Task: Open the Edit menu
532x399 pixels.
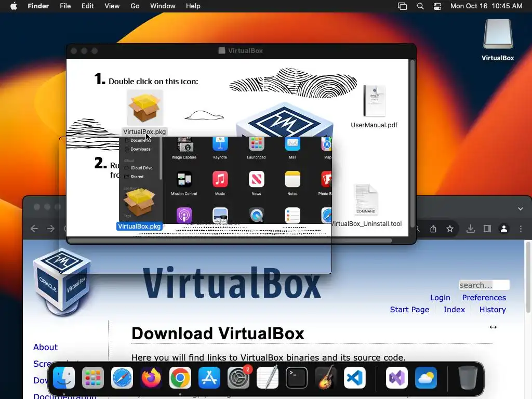Action: coord(87,6)
